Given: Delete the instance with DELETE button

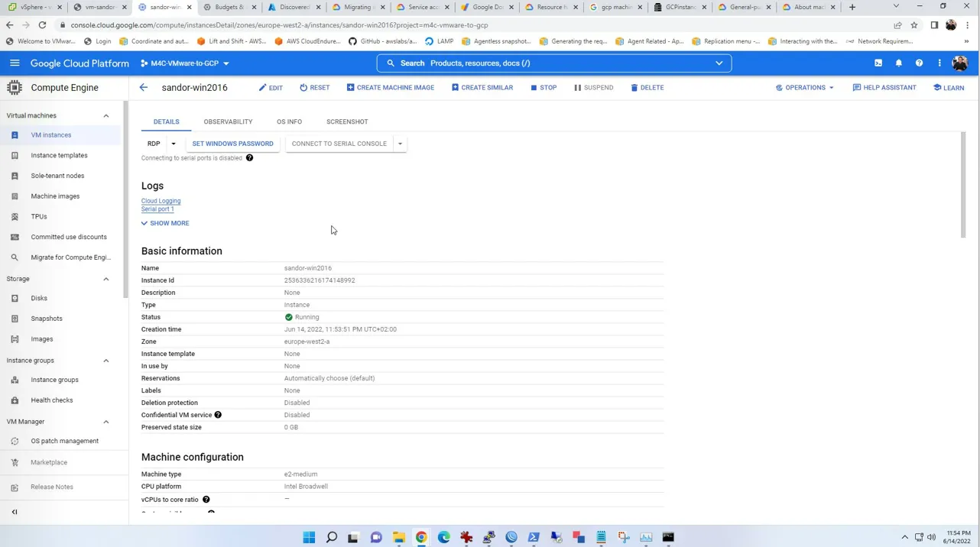Looking at the screenshot, I should (x=647, y=88).
